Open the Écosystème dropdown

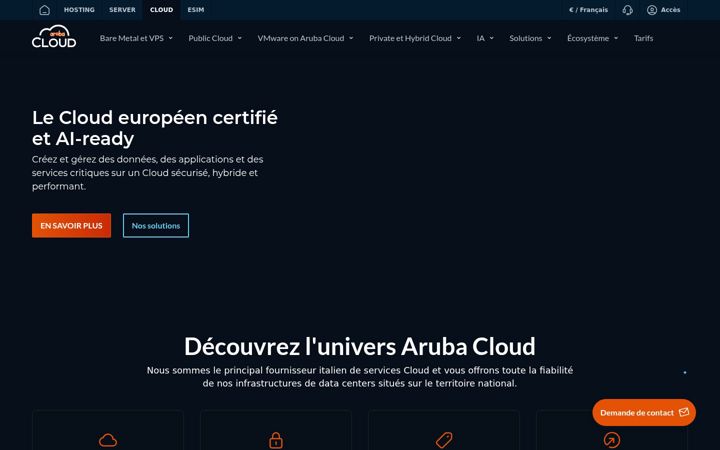coord(593,38)
